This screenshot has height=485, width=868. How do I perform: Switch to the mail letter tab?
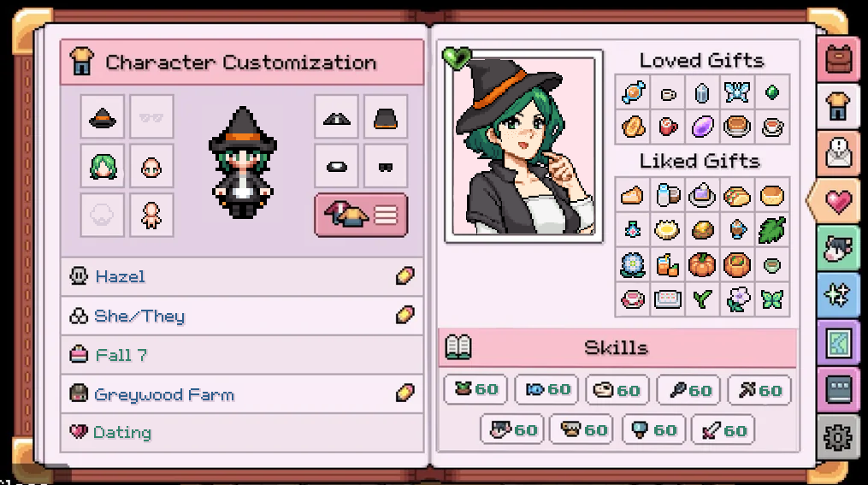click(837, 152)
